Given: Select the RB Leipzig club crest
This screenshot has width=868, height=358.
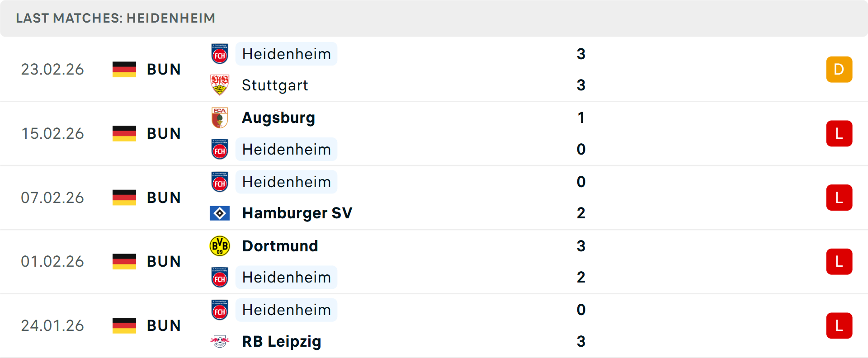Looking at the screenshot, I should coord(220,342).
